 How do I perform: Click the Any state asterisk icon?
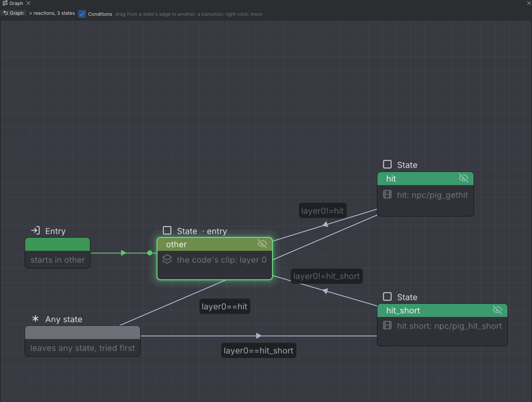coord(35,318)
